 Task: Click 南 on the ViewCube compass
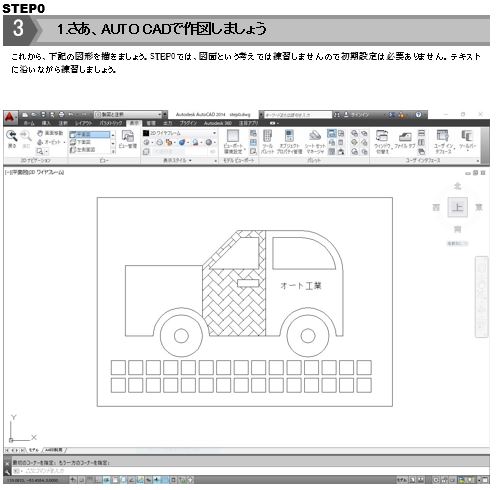tap(458, 229)
